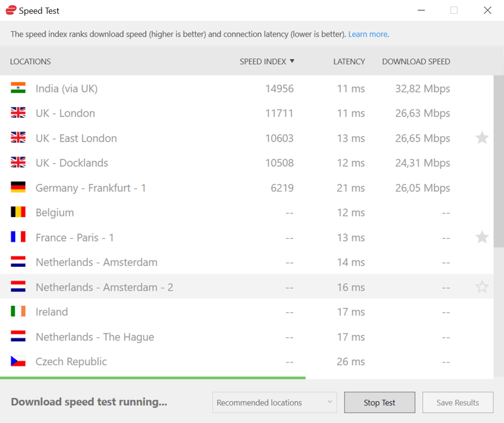Click download speed 32,82 Mbps
Image resolution: width=504 pixels, height=423 pixels.
pyautogui.click(x=423, y=89)
